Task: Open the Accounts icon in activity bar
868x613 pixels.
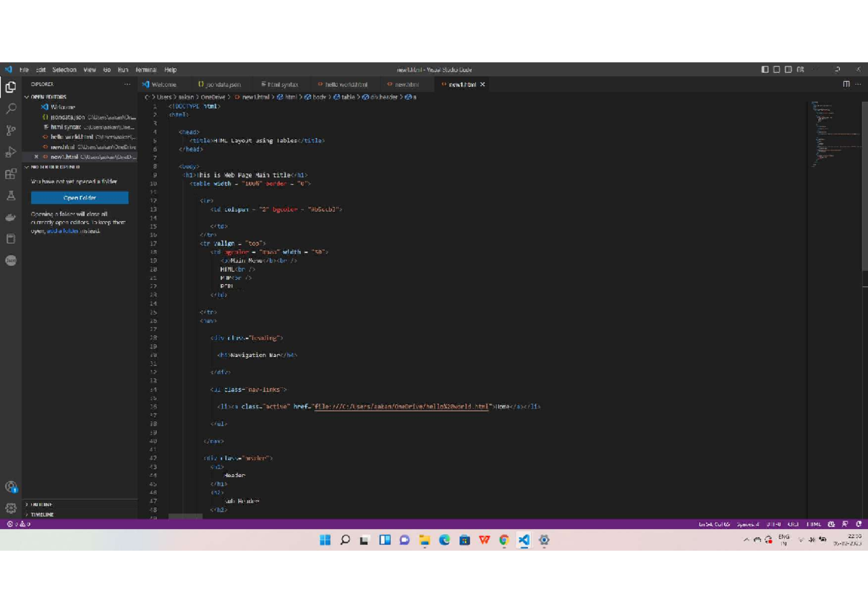Action: click(11, 487)
